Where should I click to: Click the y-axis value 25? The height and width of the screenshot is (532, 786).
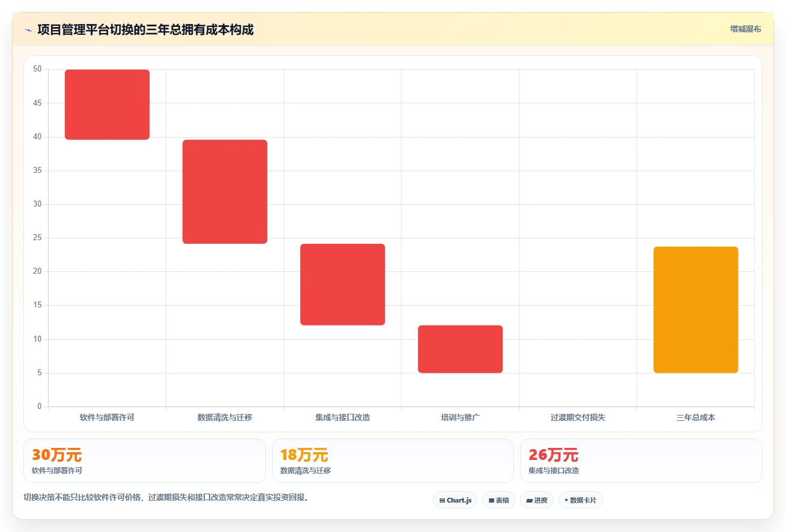click(37, 238)
